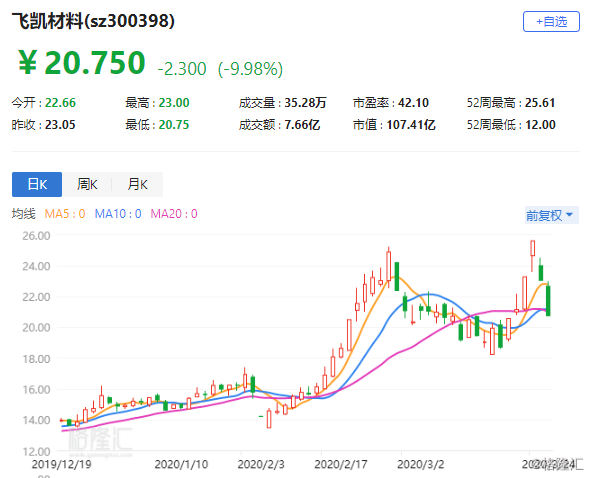The height and width of the screenshot is (478, 591).
Task: Switch to the 月K monthly chart tab
Action: coord(138,184)
